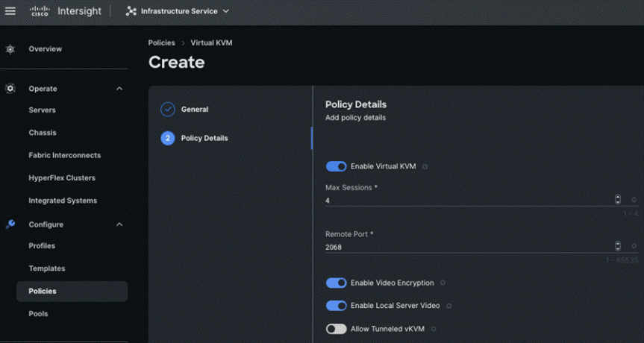Go to the General wizard step
Viewport: 644px width, 343px height.
[x=195, y=110]
